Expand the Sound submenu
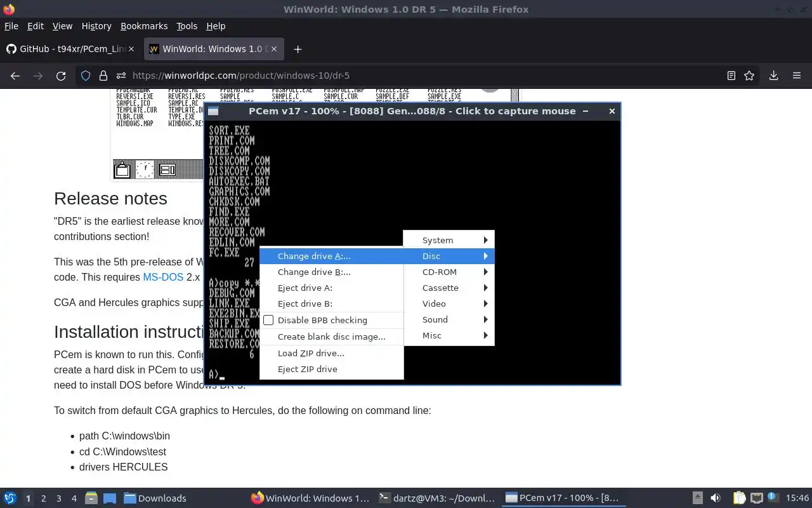 (449, 319)
